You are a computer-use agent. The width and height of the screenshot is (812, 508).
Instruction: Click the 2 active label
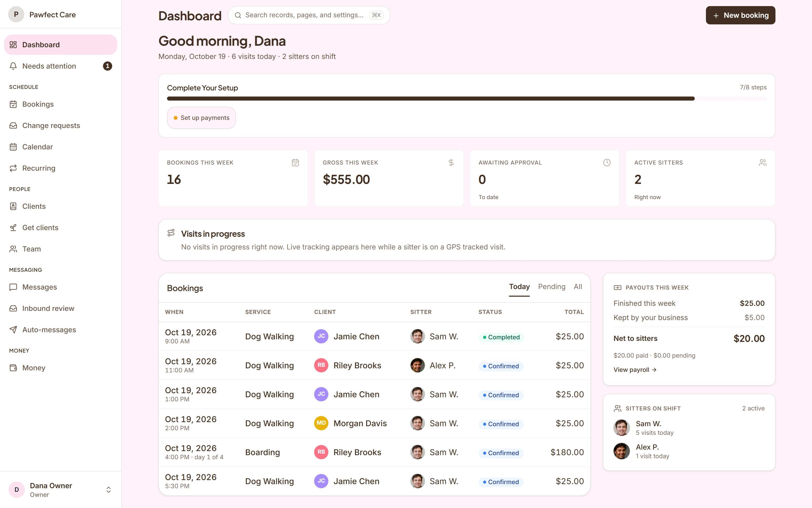point(753,408)
